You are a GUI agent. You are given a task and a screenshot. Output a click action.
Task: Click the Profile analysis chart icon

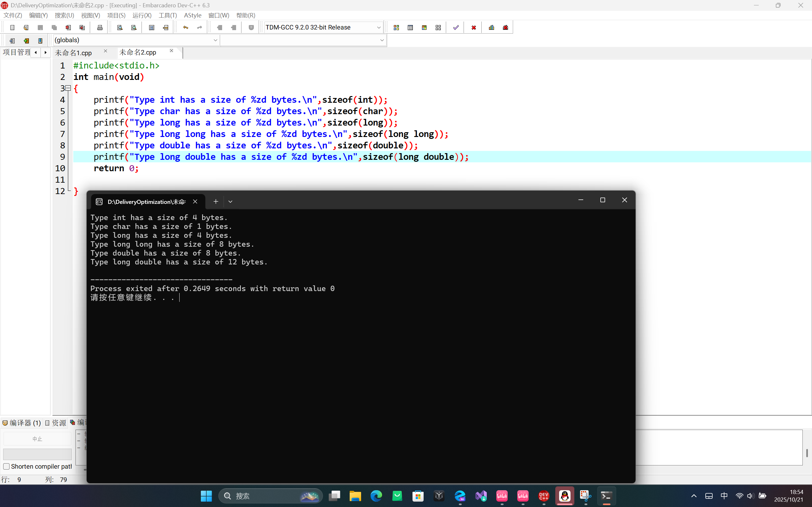492,28
